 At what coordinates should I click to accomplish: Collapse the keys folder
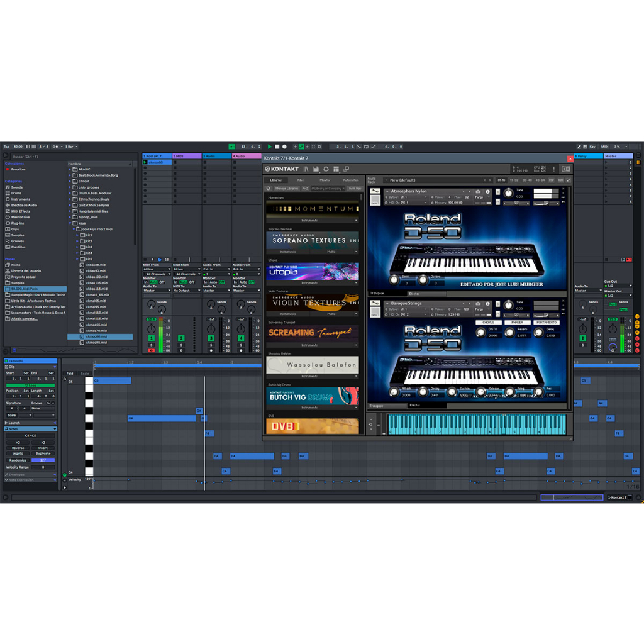coord(70,223)
